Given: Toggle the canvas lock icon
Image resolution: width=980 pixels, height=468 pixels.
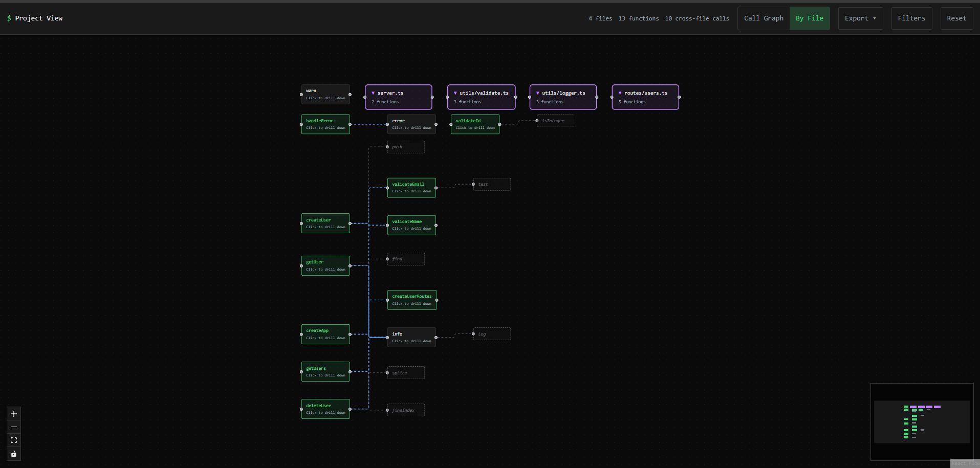Looking at the screenshot, I should point(14,454).
